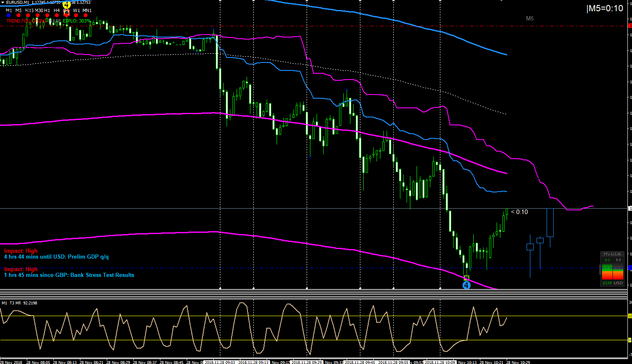Select the H1 timeframe label
This screenshot has width=632, height=364.
tap(47, 10)
